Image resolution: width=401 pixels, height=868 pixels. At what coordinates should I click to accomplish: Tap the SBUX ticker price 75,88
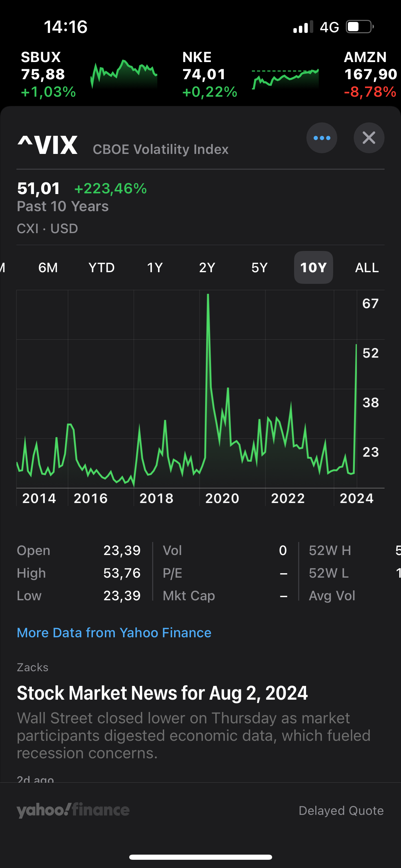click(x=43, y=74)
